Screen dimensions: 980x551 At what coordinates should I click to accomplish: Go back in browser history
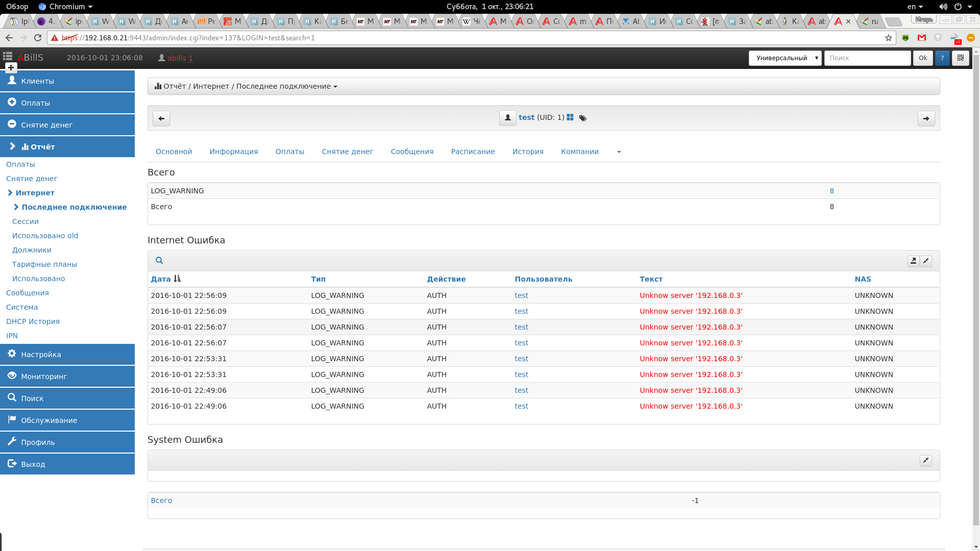pos(9,38)
